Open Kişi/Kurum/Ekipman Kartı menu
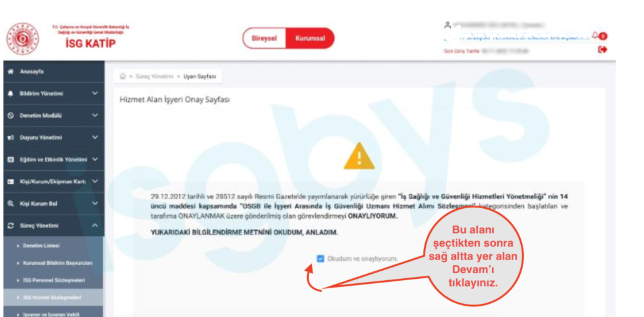644x317 pixels. 52,181
